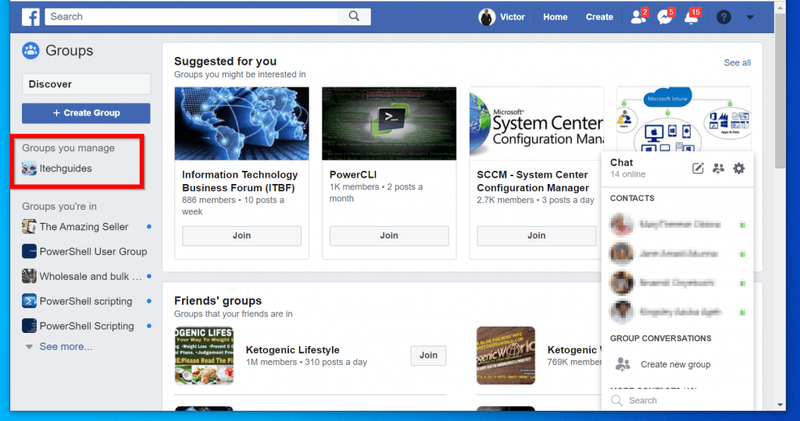Viewport: 800px width, 421px height.
Task: Click Create new group in Chat
Action: click(676, 364)
